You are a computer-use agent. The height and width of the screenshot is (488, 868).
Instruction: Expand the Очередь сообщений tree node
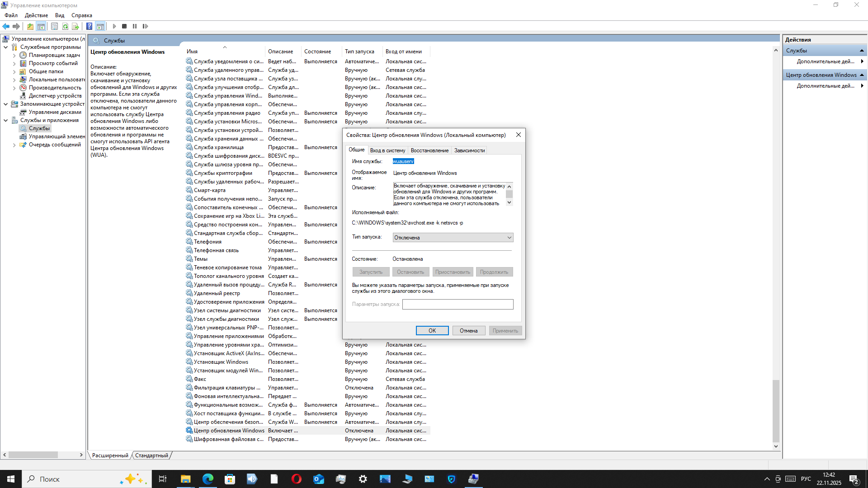[14, 145]
